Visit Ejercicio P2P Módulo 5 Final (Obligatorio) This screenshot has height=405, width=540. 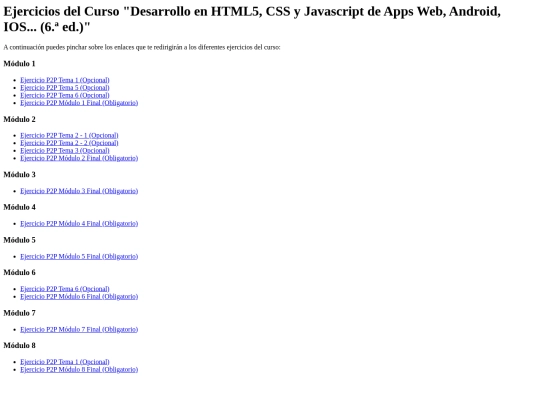(79, 256)
